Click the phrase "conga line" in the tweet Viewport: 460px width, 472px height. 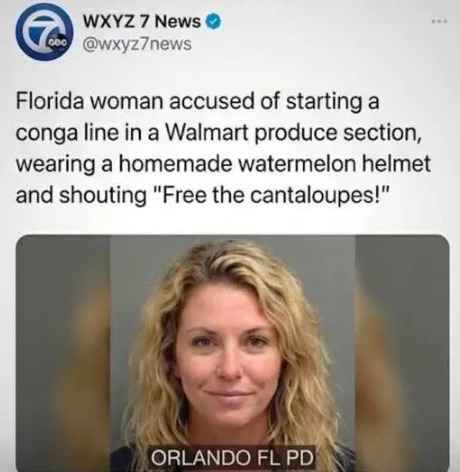67,133
